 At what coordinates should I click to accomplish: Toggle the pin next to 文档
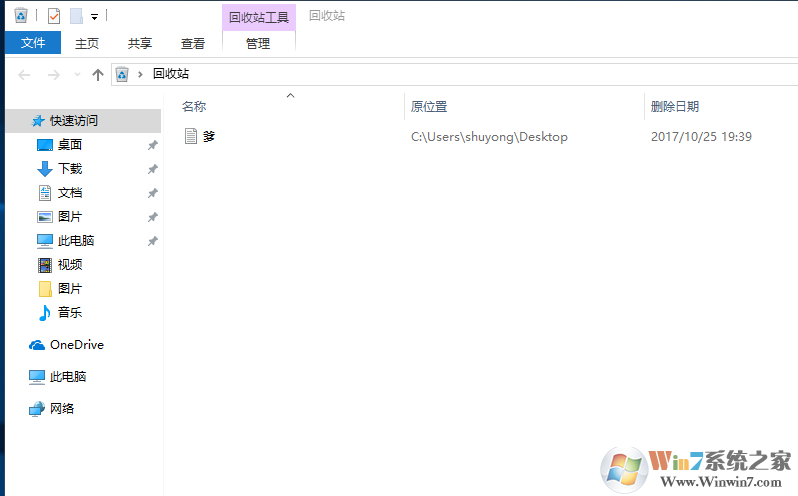coord(152,193)
